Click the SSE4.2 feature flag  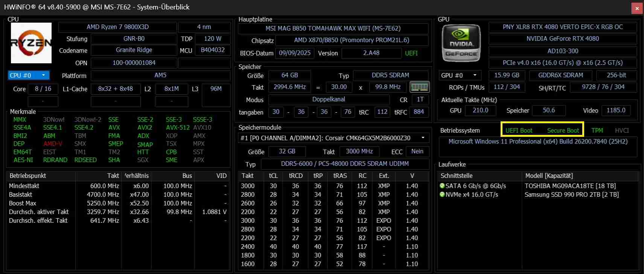point(84,128)
